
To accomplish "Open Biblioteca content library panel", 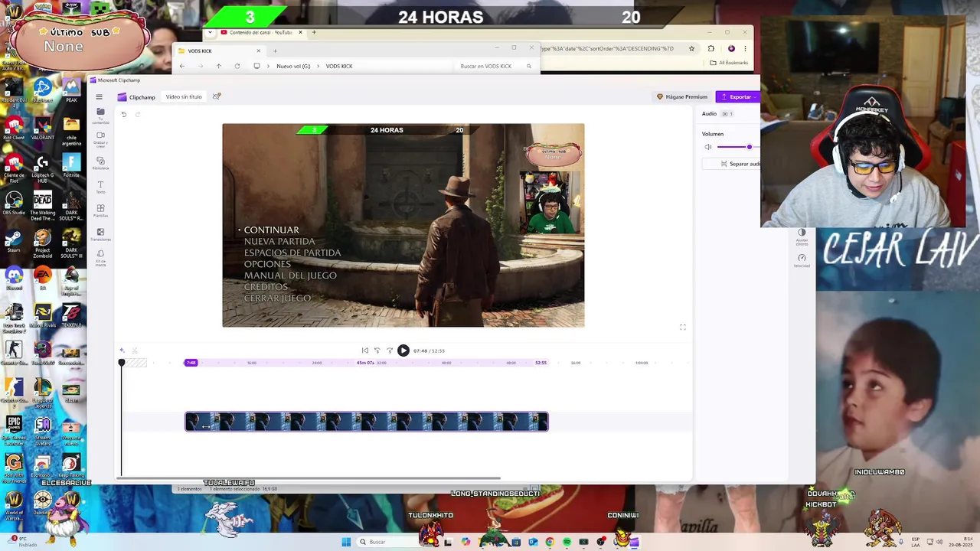I will click(100, 163).
